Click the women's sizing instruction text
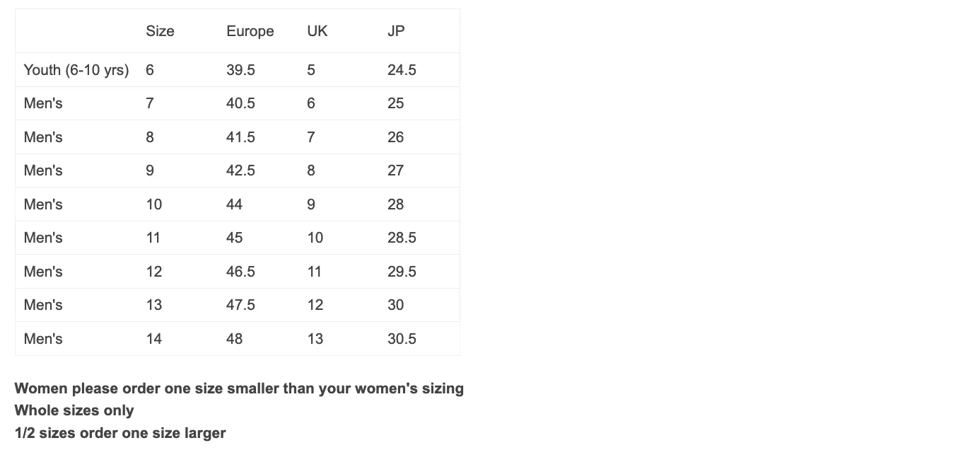 click(x=239, y=388)
